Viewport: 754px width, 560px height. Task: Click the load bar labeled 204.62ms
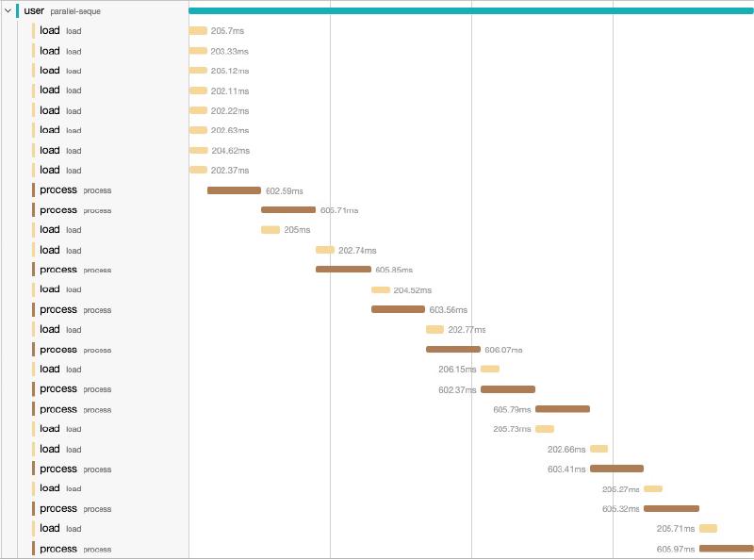[x=198, y=150]
